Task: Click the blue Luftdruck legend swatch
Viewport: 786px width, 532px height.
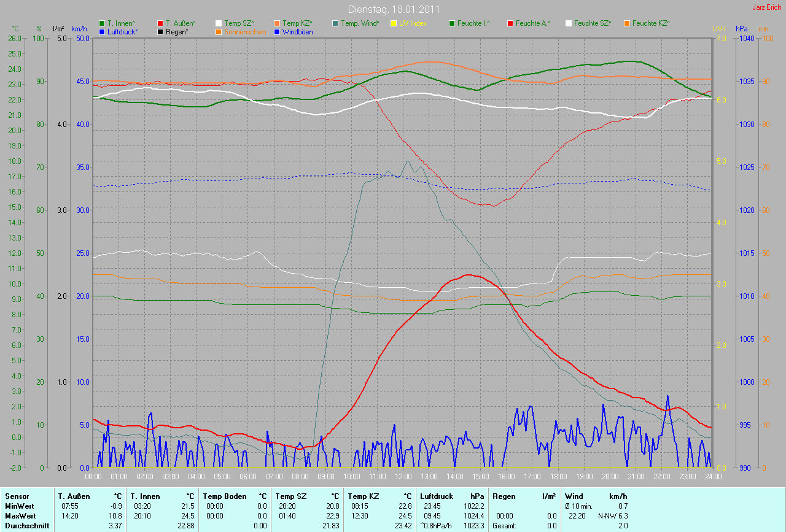Action: 102,31
